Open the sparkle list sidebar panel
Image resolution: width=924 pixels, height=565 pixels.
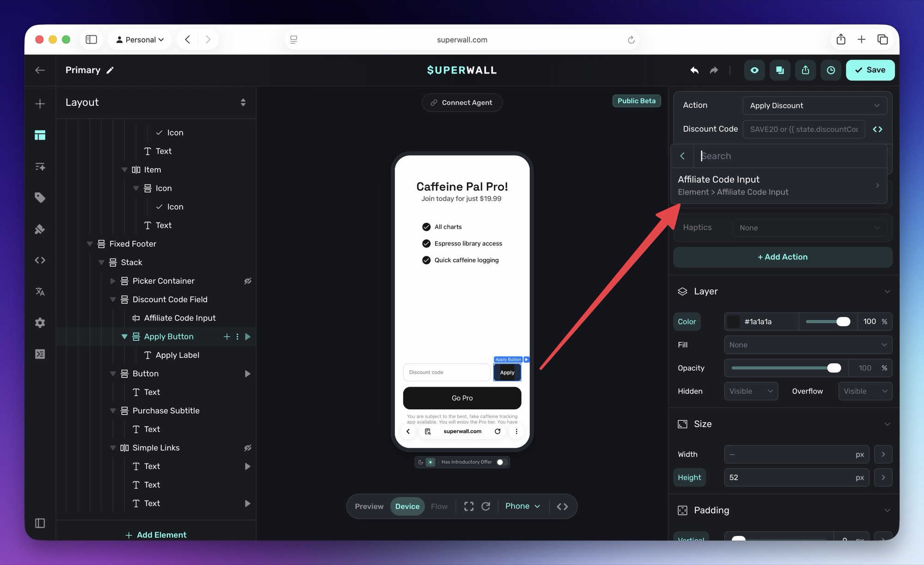coord(40,166)
